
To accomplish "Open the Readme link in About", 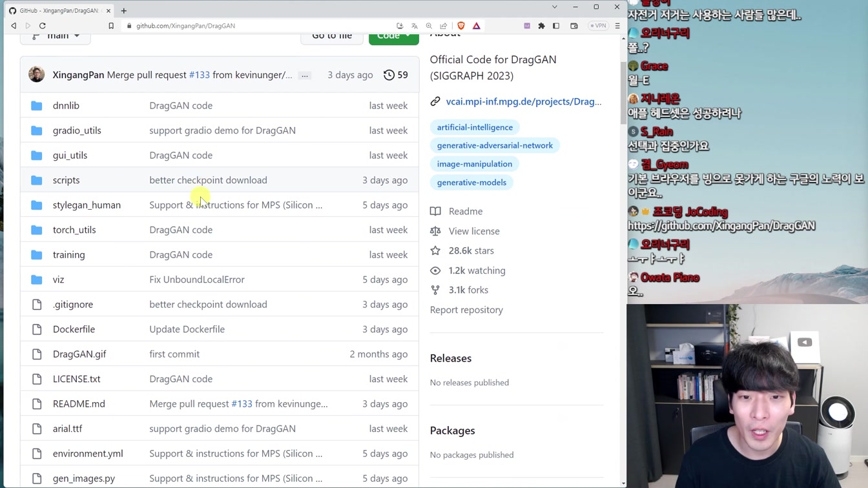I will [x=466, y=211].
